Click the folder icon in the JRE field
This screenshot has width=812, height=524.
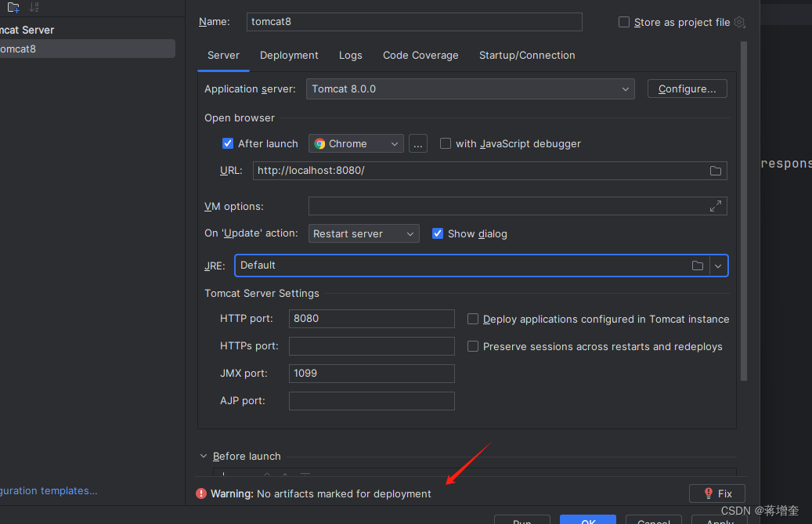(x=698, y=266)
